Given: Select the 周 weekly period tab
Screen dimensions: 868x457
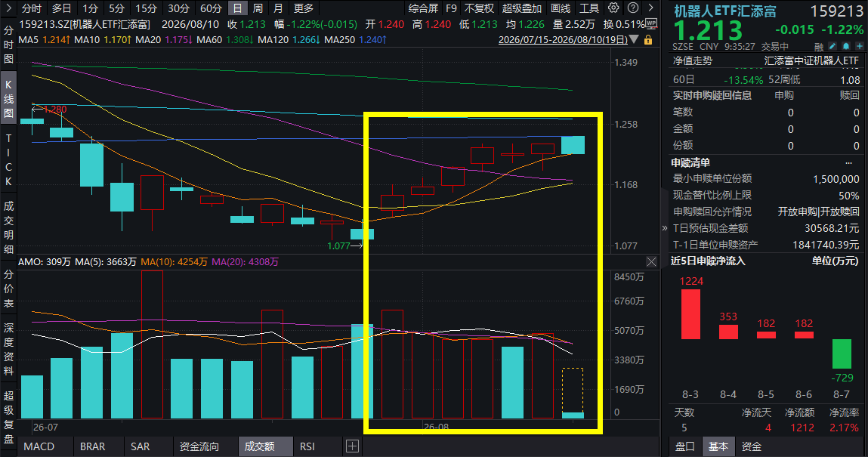Looking at the screenshot, I should point(258,8).
